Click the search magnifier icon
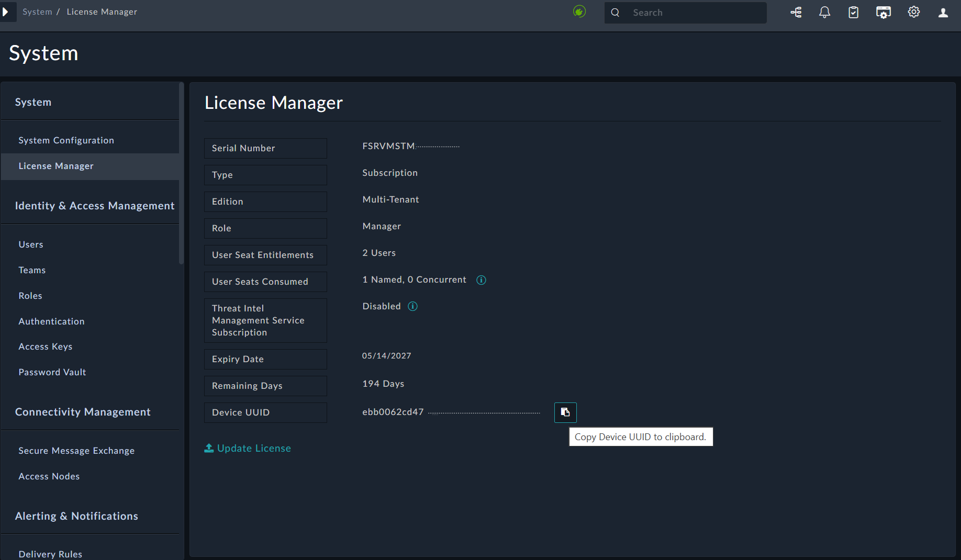 [x=616, y=13]
